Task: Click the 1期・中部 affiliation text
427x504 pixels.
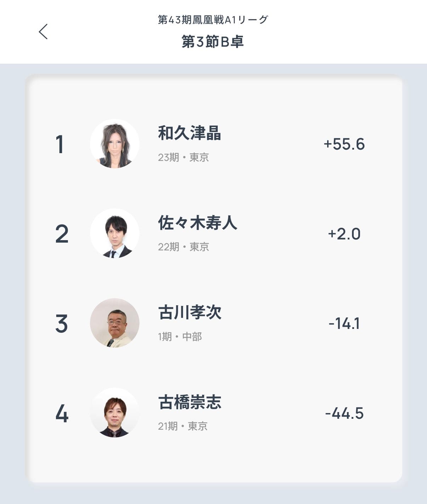Action: [180, 336]
